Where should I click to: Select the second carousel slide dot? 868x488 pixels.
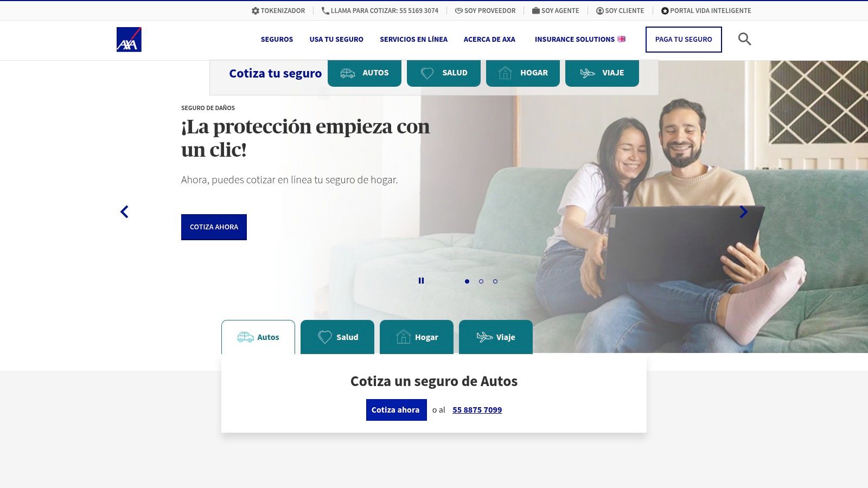481,281
